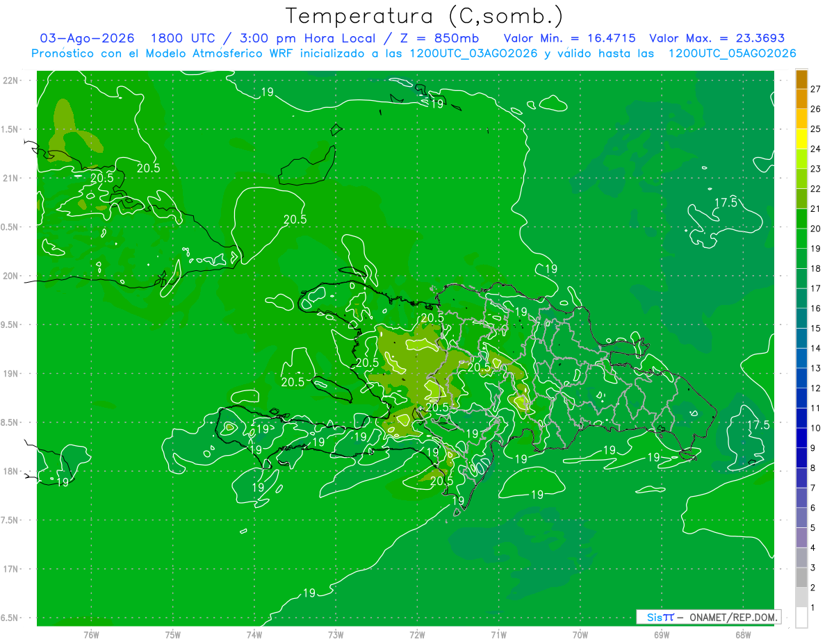This screenshot has width=834, height=644.
Task: Click the legend scale value '7'
Action: [x=813, y=488]
